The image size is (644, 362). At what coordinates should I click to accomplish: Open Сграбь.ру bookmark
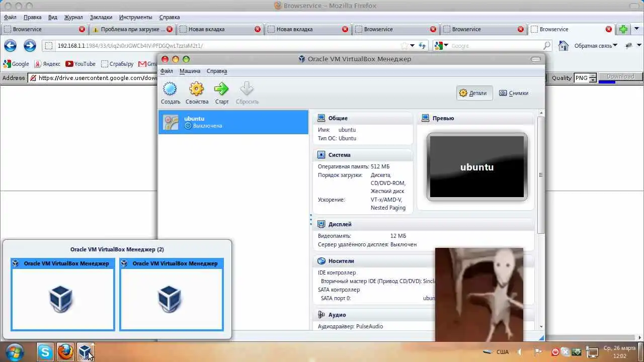pos(117,64)
